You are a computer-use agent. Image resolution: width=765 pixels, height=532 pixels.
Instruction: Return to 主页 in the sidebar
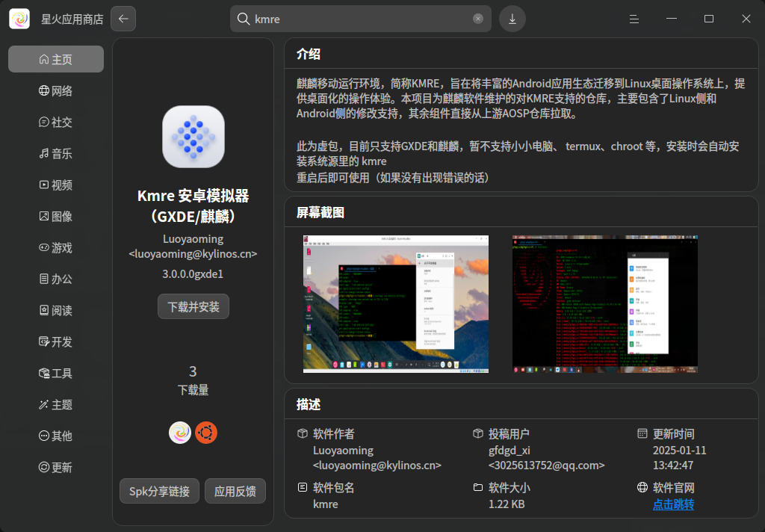(55, 59)
